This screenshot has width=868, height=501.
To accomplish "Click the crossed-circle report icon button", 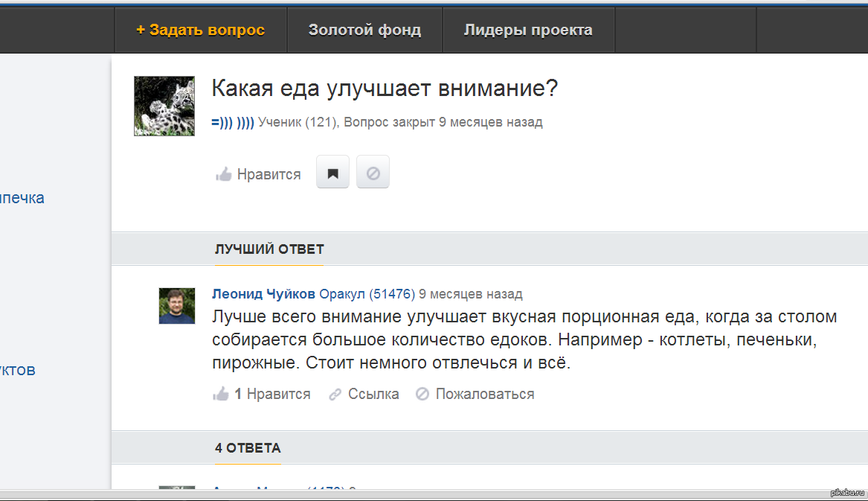I will point(373,174).
